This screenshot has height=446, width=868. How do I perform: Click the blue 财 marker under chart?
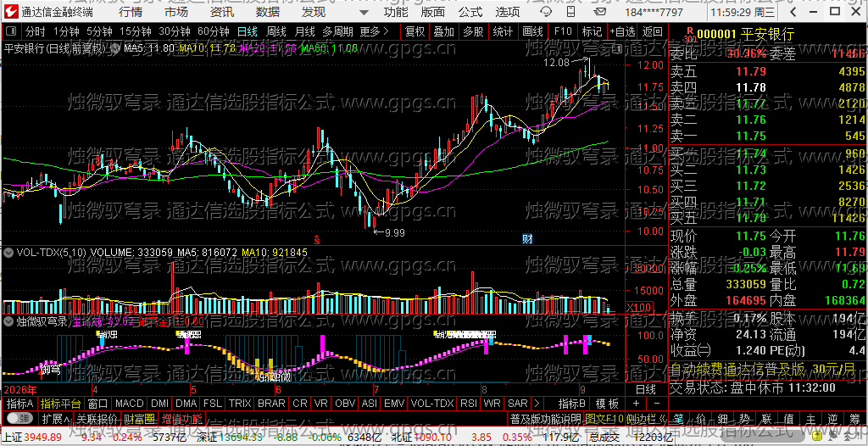[527, 239]
